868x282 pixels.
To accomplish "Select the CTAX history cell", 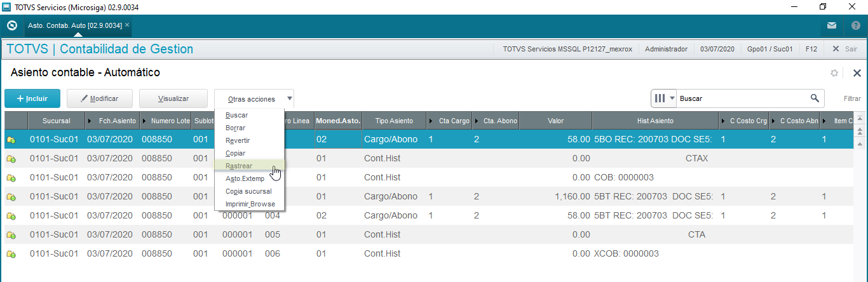I will coord(655,159).
